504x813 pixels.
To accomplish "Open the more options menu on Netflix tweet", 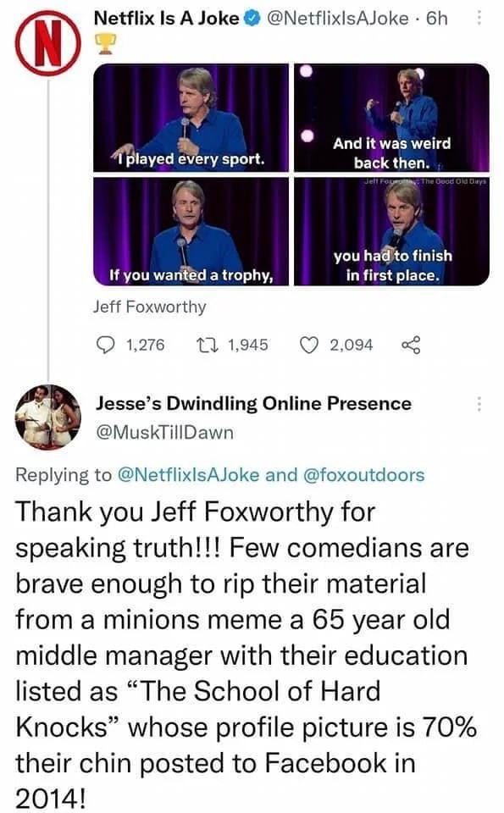I will 479,19.
